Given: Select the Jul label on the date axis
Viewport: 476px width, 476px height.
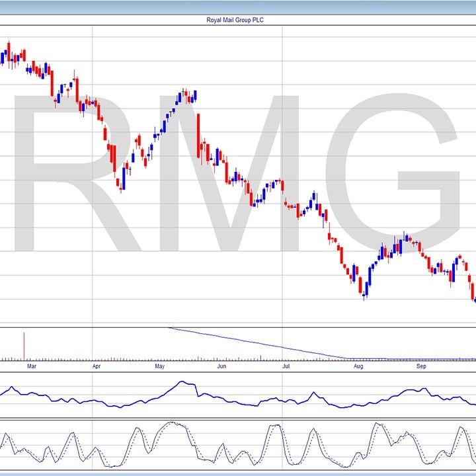Looking at the screenshot, I should tap(286, 365).
